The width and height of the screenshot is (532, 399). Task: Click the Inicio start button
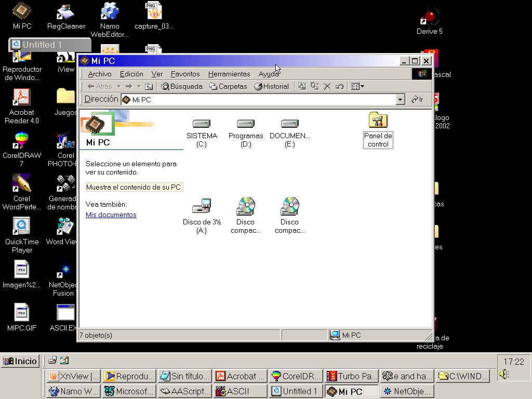20,361
